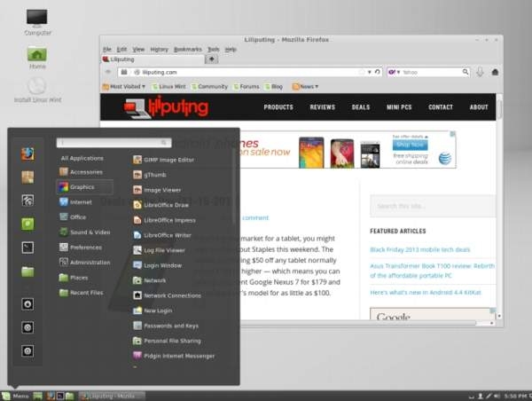The height and width of the screenshot is (401, 532).
Task: Launch LibreOffice Writer
Action: tap(162, 235)
